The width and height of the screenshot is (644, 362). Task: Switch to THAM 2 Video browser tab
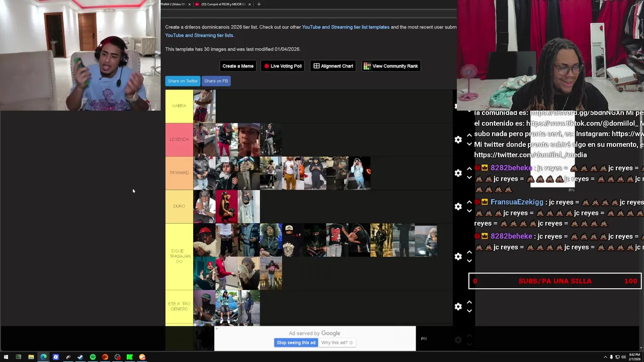[x=173, y=4]
